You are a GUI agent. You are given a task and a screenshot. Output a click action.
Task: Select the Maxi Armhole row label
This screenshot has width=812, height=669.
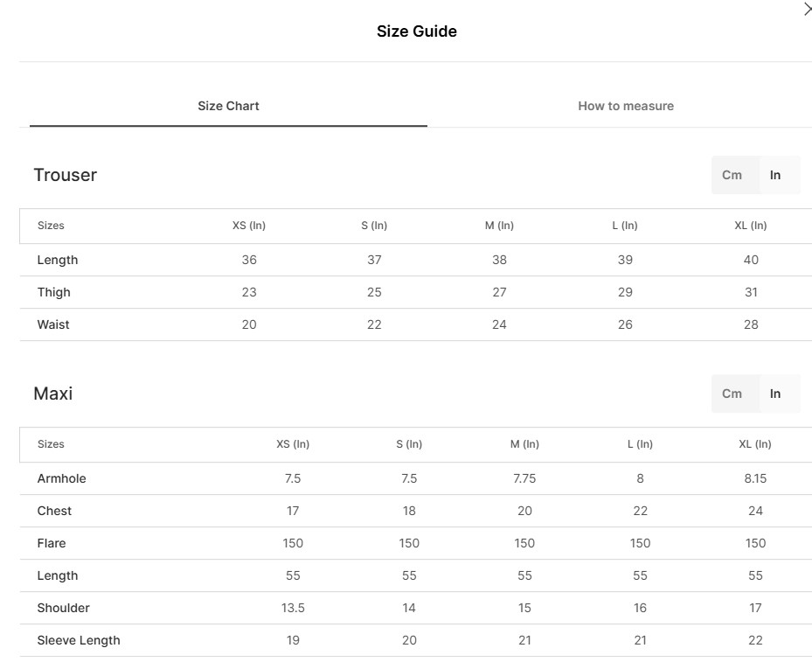tap(61, 478)
